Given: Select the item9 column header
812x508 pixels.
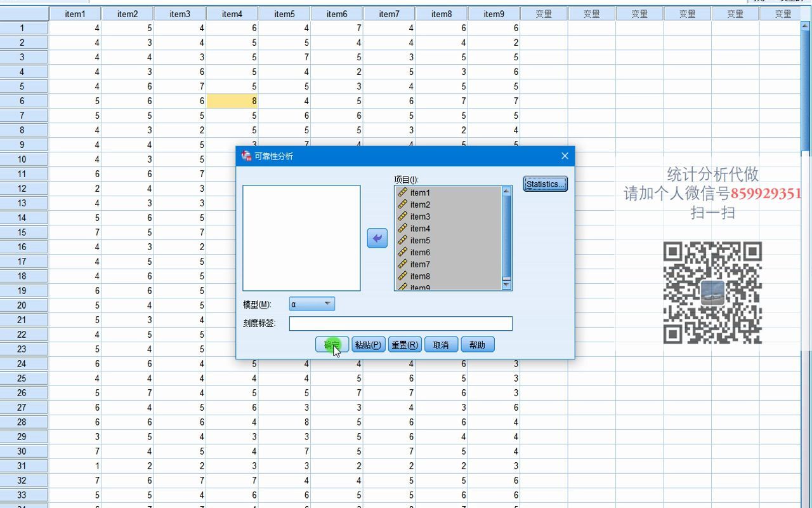Looking at the screenshot, I should click(494, 14).
